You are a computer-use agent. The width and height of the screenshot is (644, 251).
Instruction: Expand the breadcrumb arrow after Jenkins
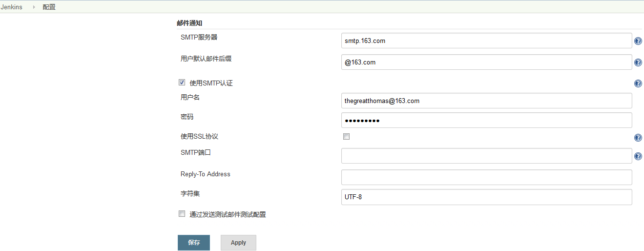pos(34,7)
